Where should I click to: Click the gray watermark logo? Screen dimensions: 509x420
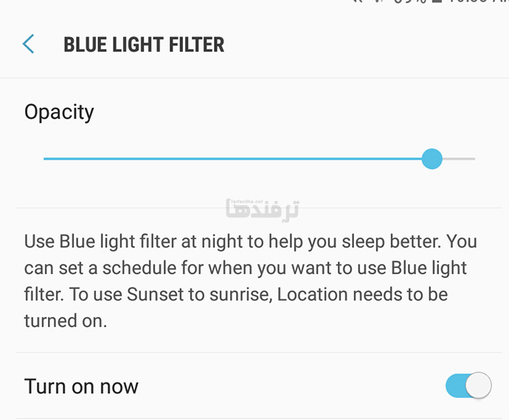(263, 210)
